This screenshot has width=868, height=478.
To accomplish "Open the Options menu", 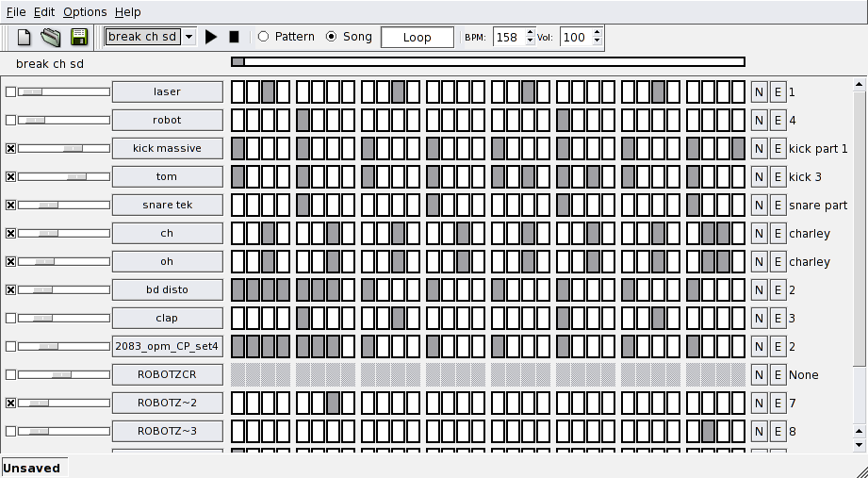I will [85, 11].
